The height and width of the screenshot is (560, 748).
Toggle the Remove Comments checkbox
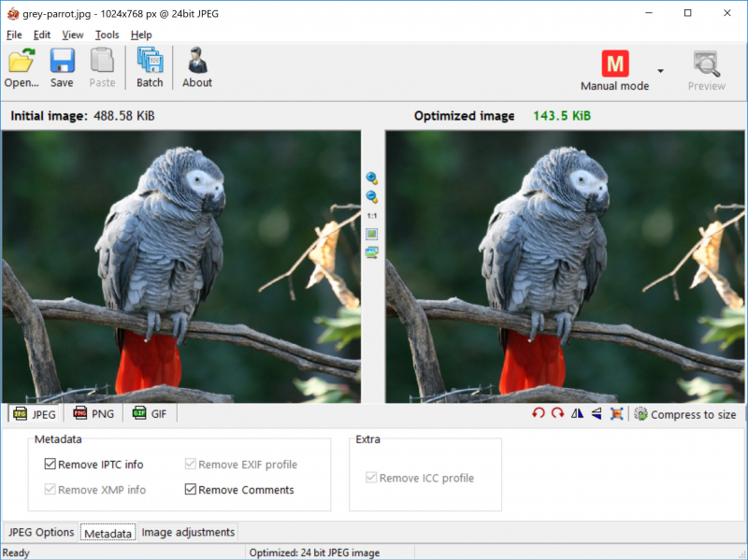pyautogui.click(x=191, y=490)
